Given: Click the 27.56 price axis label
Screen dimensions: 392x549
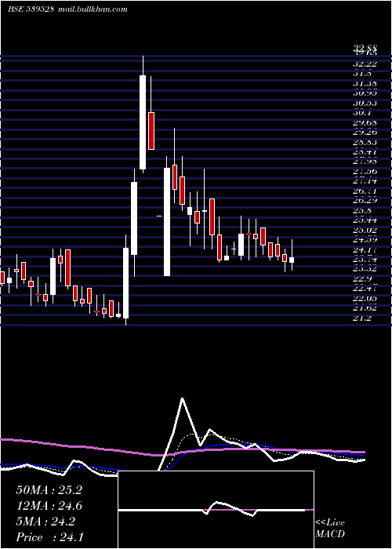Looking at the screenshot, I should tap(365, 172).
